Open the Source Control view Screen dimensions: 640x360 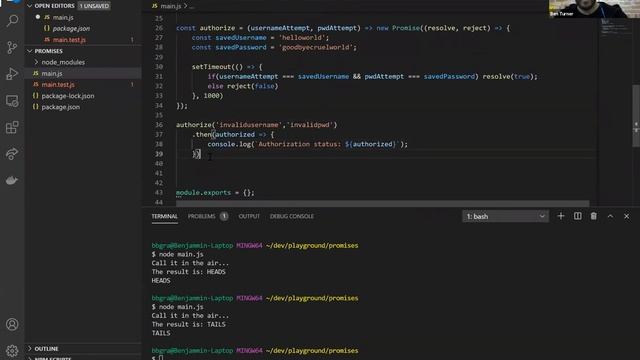click(12, 47)
